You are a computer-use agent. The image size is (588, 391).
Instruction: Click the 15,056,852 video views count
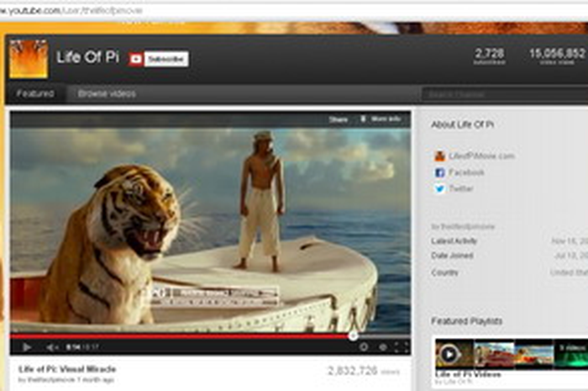[x=557, y=55]
